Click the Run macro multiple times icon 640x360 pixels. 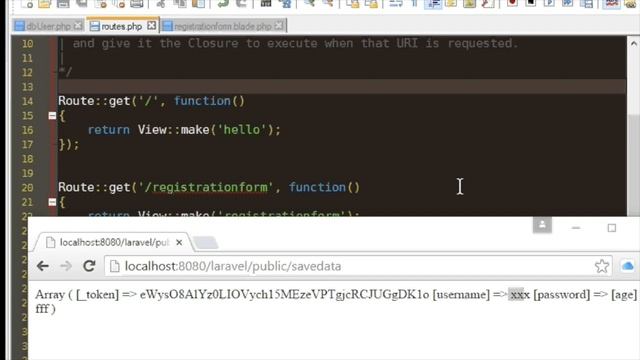[x=568, y=3]
